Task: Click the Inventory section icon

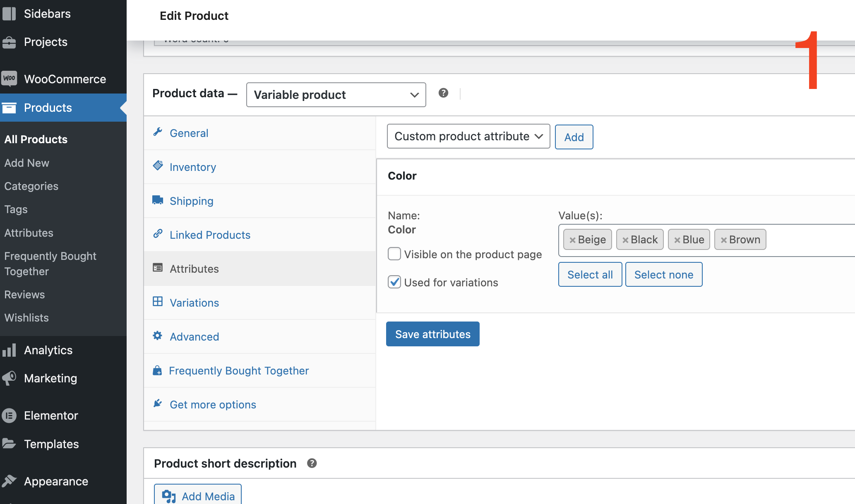Action: (x=159, y=166)
